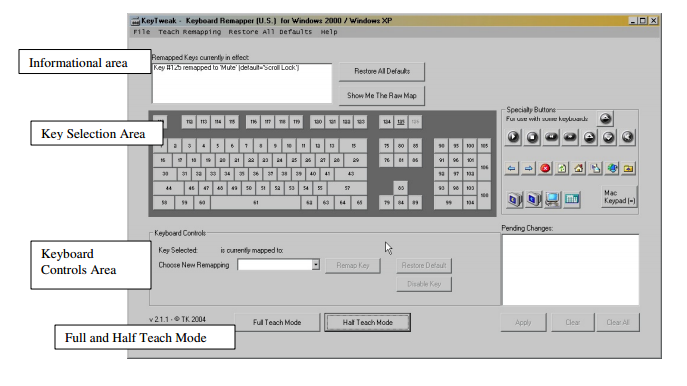687x386 pixels.
Task: Select key 79 in the arrow cluster
Action: click(386, 202)
